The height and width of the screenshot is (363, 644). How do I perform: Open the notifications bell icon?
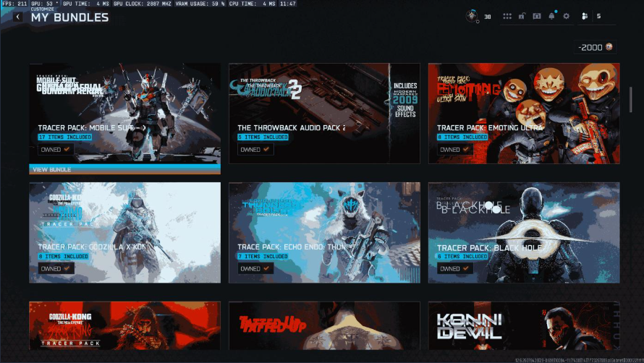(x=551, y=16)
